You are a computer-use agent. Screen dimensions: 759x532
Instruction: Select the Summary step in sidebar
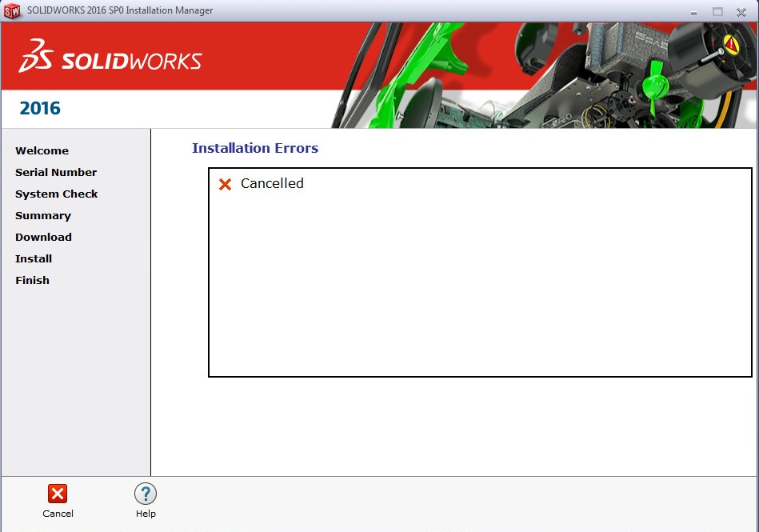coord(43,215)
